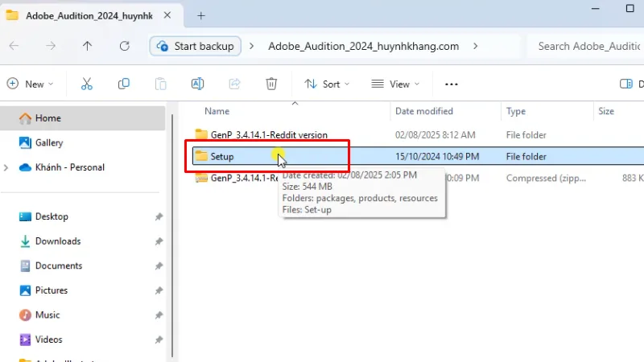Open a new File Explorer tab
644x362 pixels.
(201, 15)
